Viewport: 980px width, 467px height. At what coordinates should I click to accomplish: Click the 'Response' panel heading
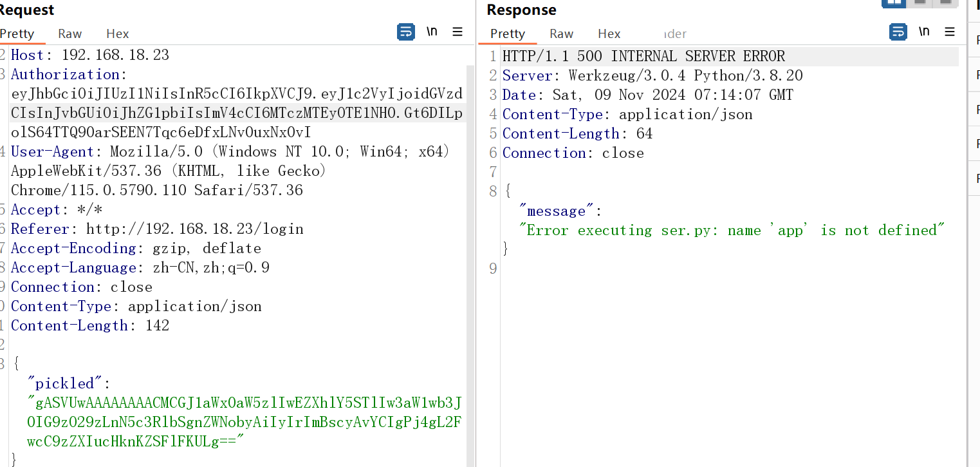click(521, 10)
